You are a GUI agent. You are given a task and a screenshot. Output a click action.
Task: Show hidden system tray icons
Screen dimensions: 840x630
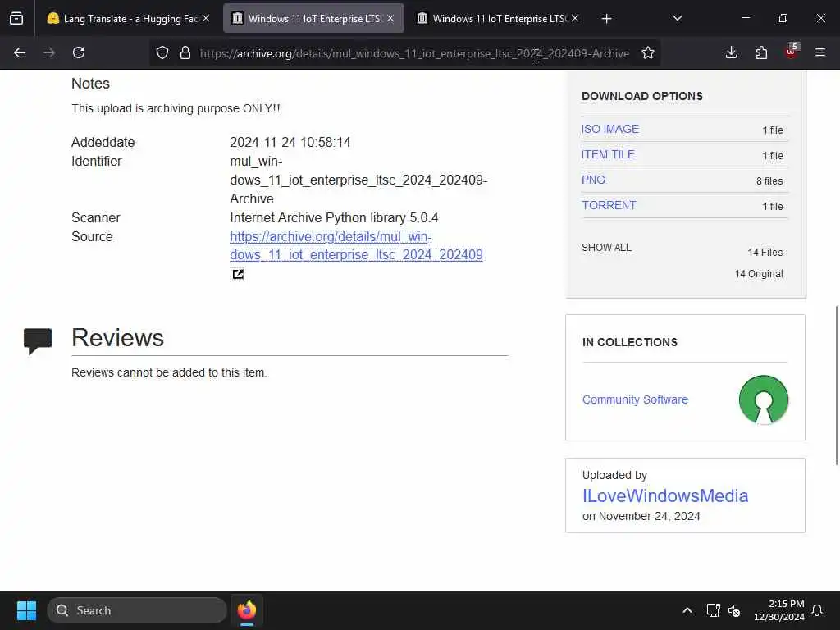click(687, 610)
